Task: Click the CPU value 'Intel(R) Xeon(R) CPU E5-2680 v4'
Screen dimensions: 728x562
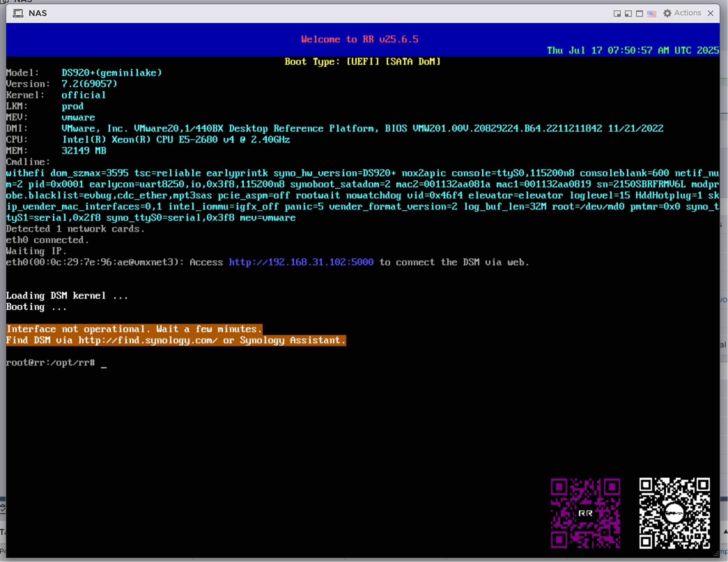Action: point(176,140)
